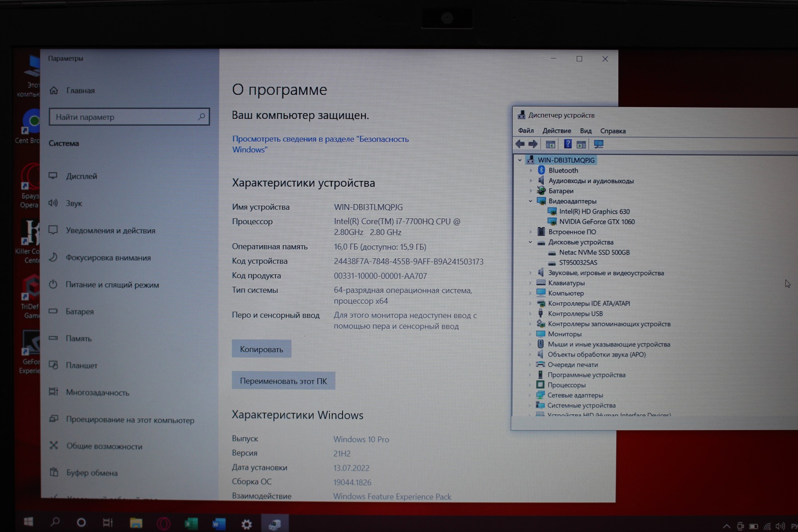798x532 pixels.
Task: Click the blue help icon in Device Manager toolbar
Action: tap(567, 144)
